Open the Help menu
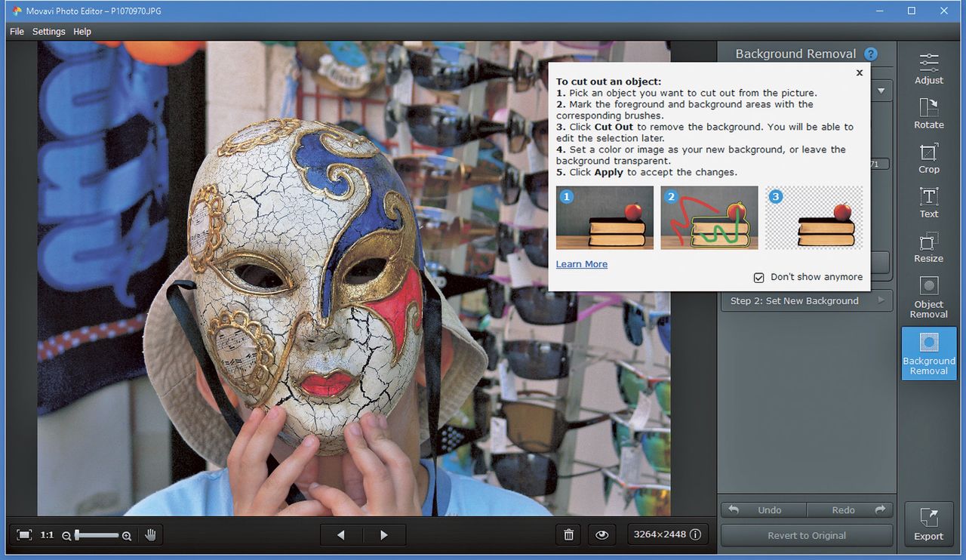The image size is (966, 560). pos(82,32)
